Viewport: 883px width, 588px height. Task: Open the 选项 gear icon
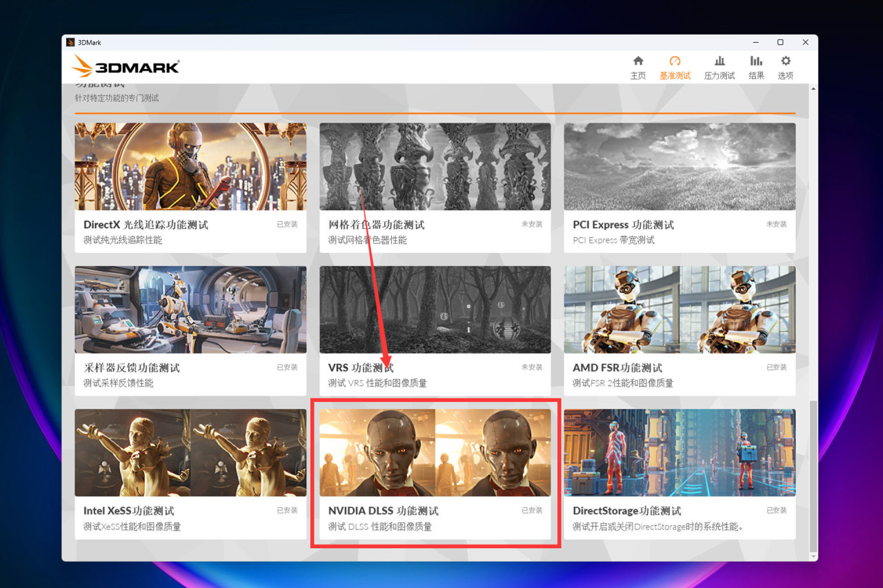786,61
